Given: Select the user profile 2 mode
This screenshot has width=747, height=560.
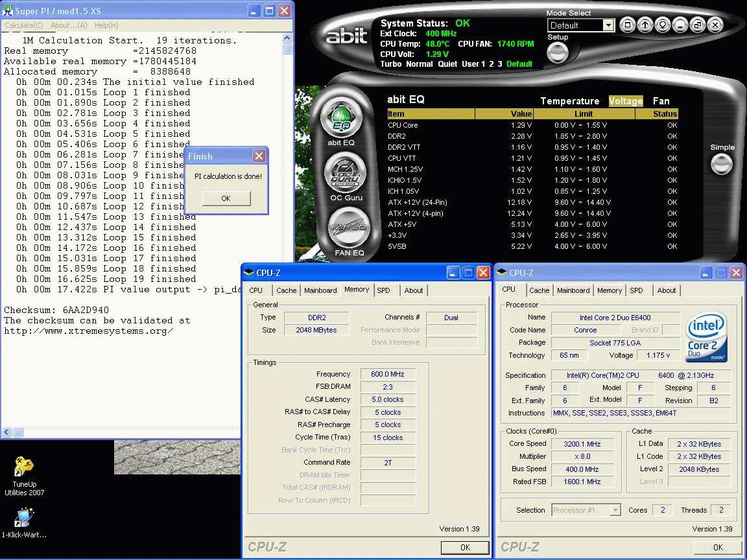Looking at the screenshot, I should tap(492, 64).
